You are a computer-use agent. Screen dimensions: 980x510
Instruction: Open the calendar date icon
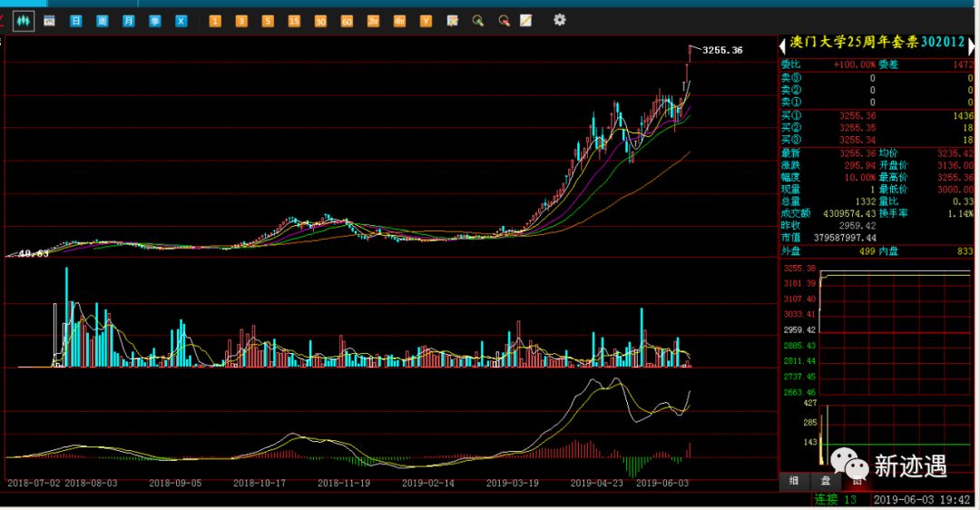49,21
